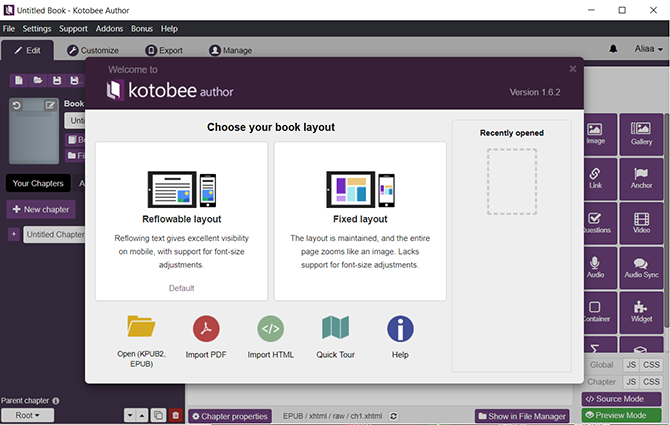
Task: Enable Preview Mode
Action: click(x=621, y=415)
